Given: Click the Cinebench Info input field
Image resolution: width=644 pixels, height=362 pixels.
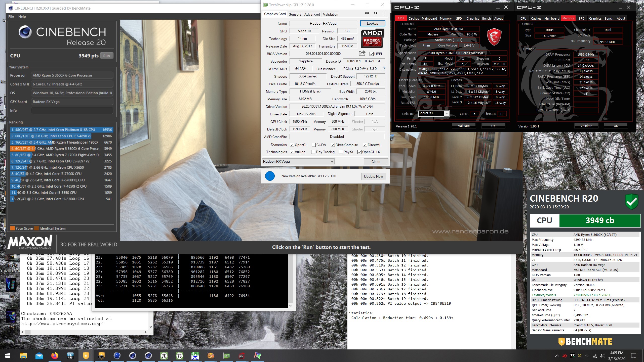Looking at the screenshot, I should point(72,111).
